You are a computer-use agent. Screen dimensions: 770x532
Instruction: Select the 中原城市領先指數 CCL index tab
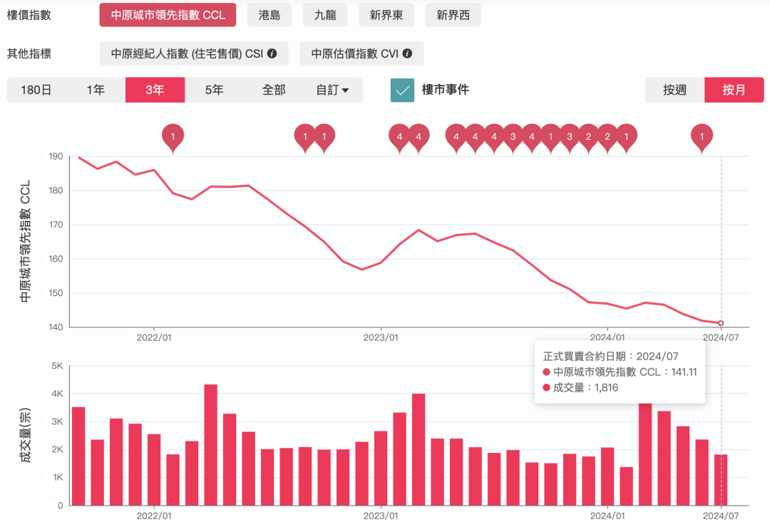(x=168, y=15)
